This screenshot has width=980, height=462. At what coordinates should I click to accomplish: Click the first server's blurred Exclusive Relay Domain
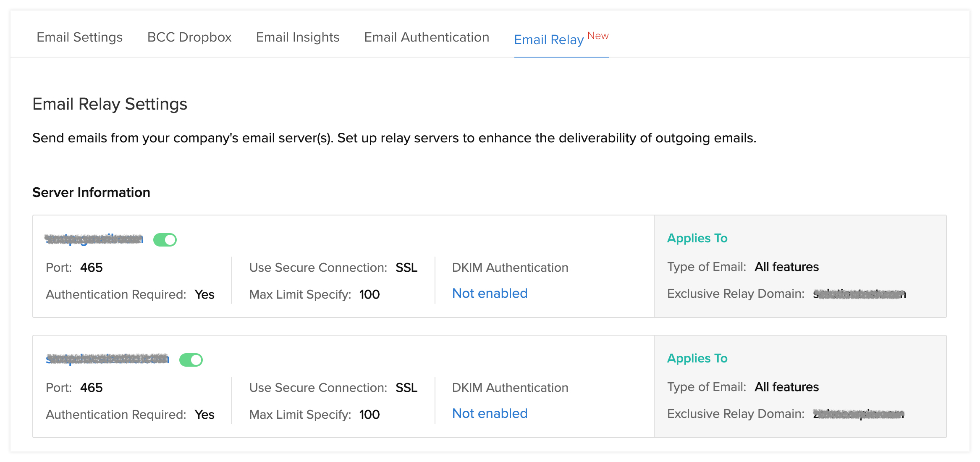859,294
